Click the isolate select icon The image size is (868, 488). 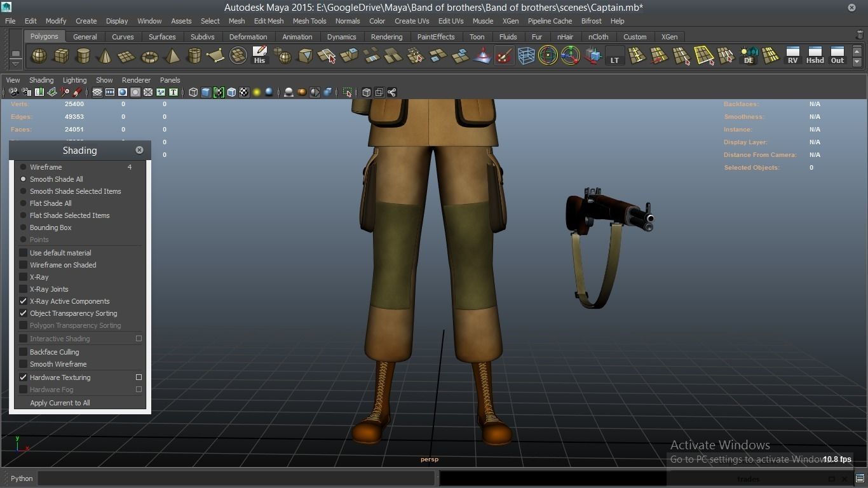tap(348, 92)
